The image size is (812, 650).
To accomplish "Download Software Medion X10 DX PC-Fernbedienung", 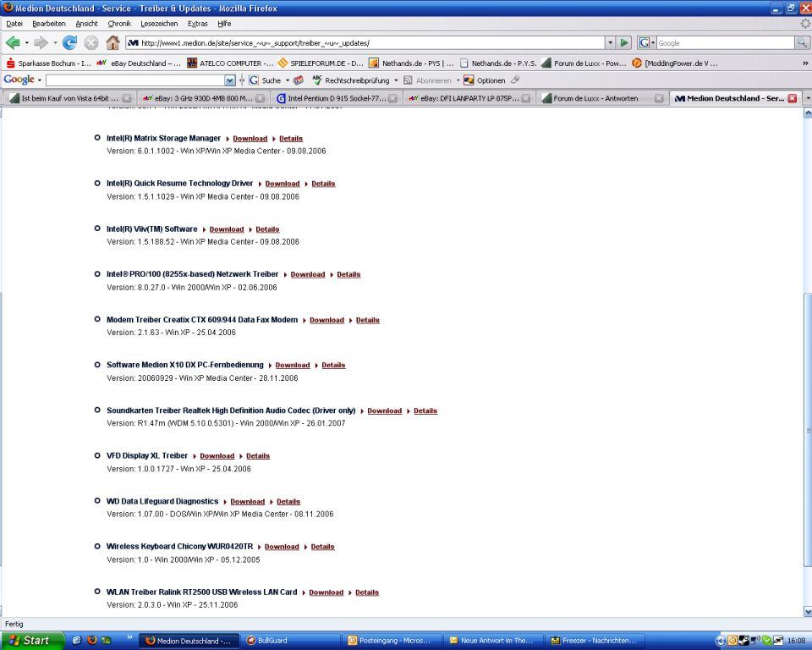I will click(293, 365).
